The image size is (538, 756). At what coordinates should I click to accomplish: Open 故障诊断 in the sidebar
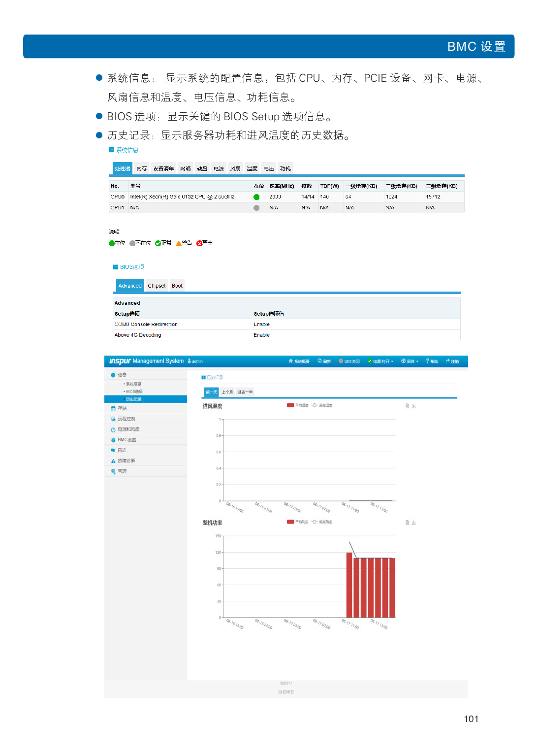(126, 461)
